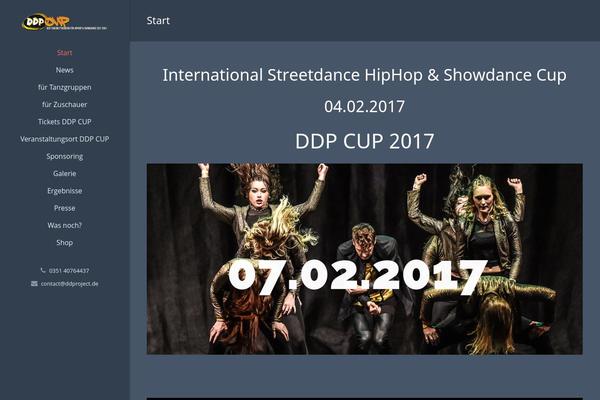Open the Start menu item in sidebar
Screen dimensions: 600x400
tap(64, 53)
